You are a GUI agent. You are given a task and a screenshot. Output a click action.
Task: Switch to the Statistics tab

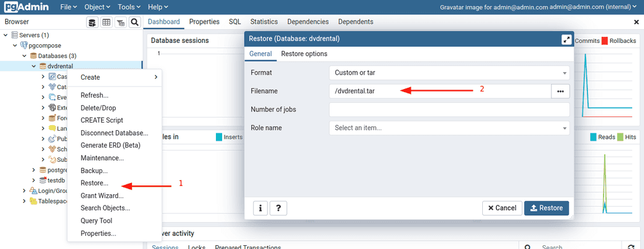tap(264, 22)
